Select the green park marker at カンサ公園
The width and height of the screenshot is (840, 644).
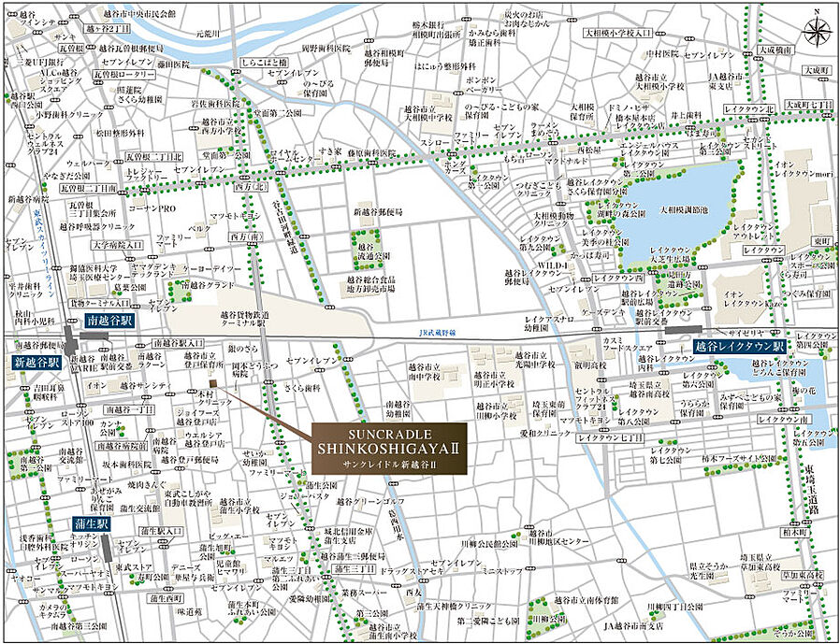tap(123, 430)
